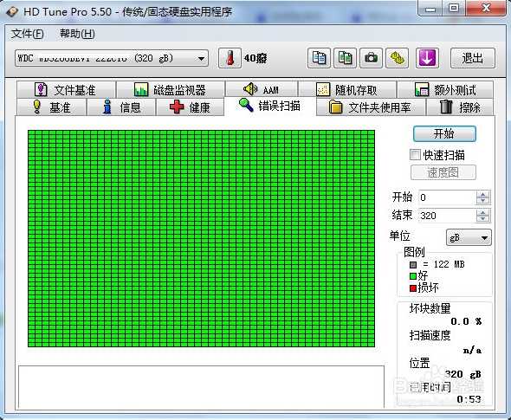Viewport: 511px width, 420px height.
Task: Minimize the HD Tune Pro window
Action: click(x=430, y=9)
